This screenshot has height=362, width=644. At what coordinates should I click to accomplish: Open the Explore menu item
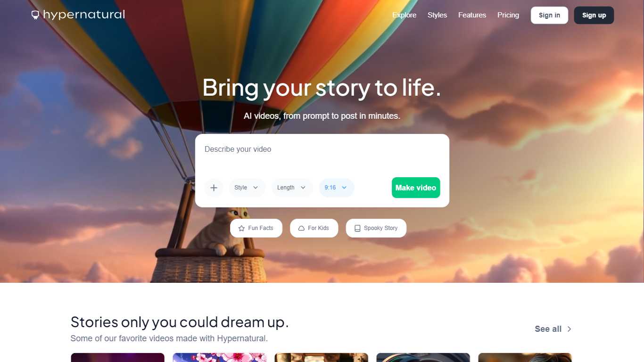click(405, 15)
